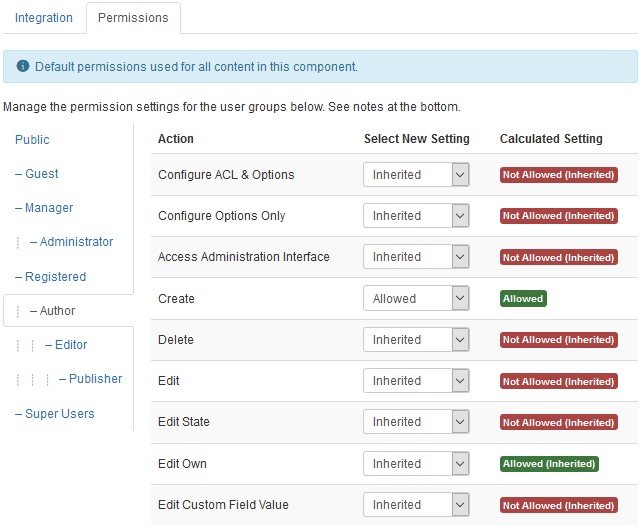Switch to the Permissions tab

click(132, 18)
